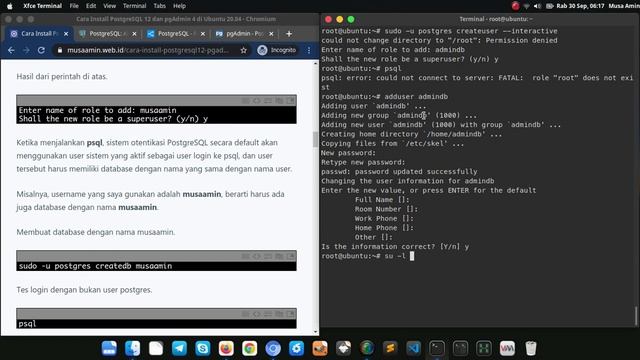Click the terminal window scrollbar
This screenshot has width=640, height=360.
[636, 316]
